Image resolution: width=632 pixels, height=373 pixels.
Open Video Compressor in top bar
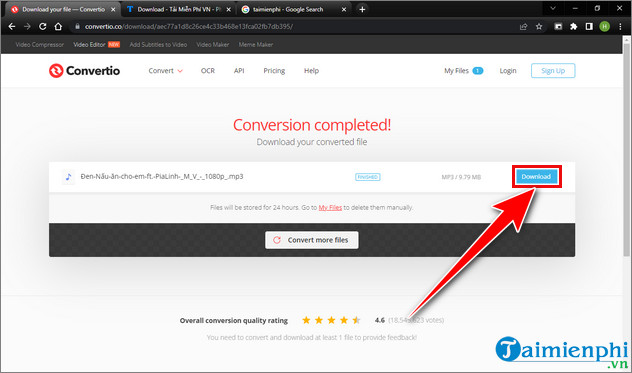pos(40,44)
